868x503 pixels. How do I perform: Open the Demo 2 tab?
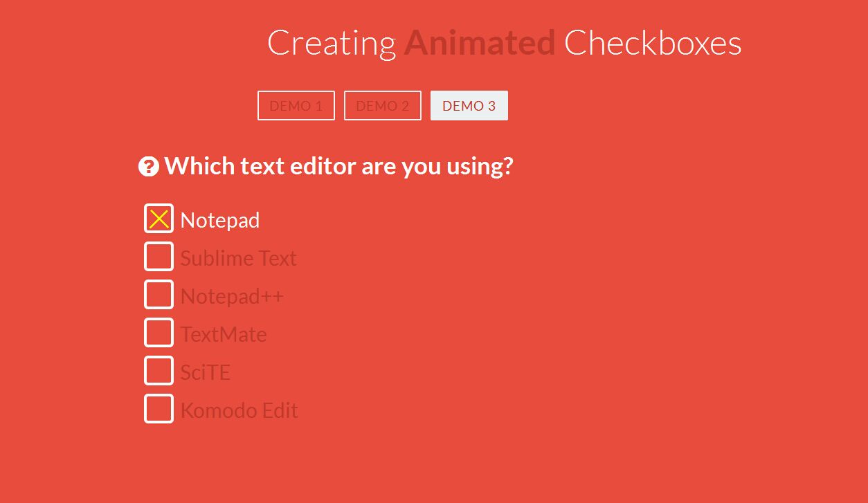pyautogui.click(x=383, y=106)
